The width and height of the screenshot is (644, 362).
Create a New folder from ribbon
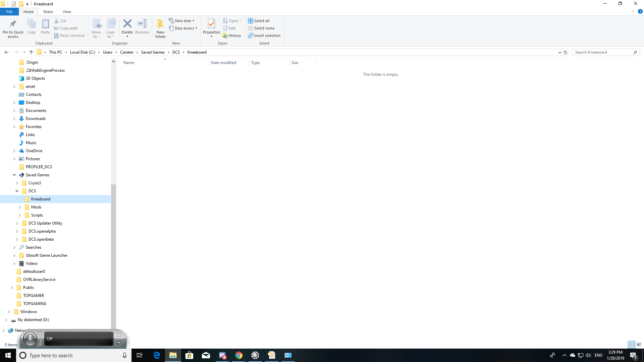(x=160, y=28)
